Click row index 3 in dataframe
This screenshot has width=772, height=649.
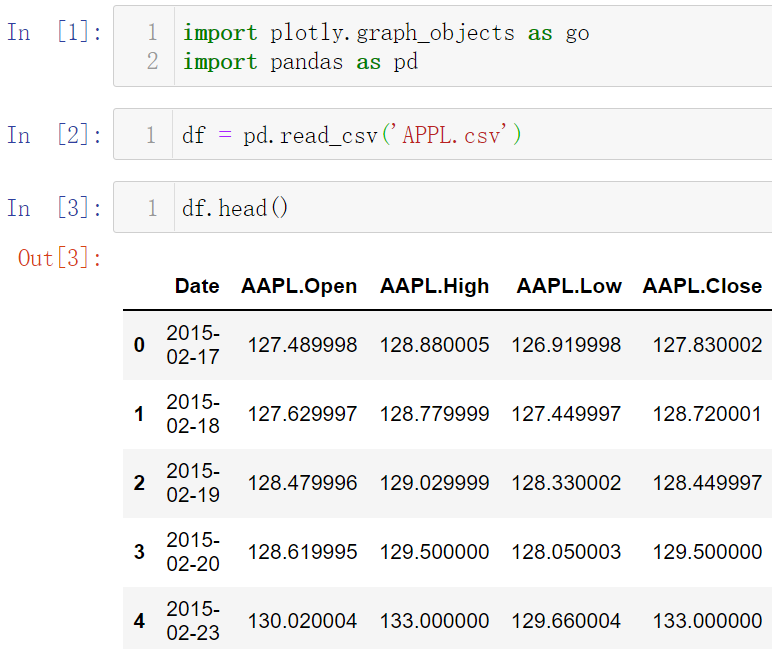point(139,552)
